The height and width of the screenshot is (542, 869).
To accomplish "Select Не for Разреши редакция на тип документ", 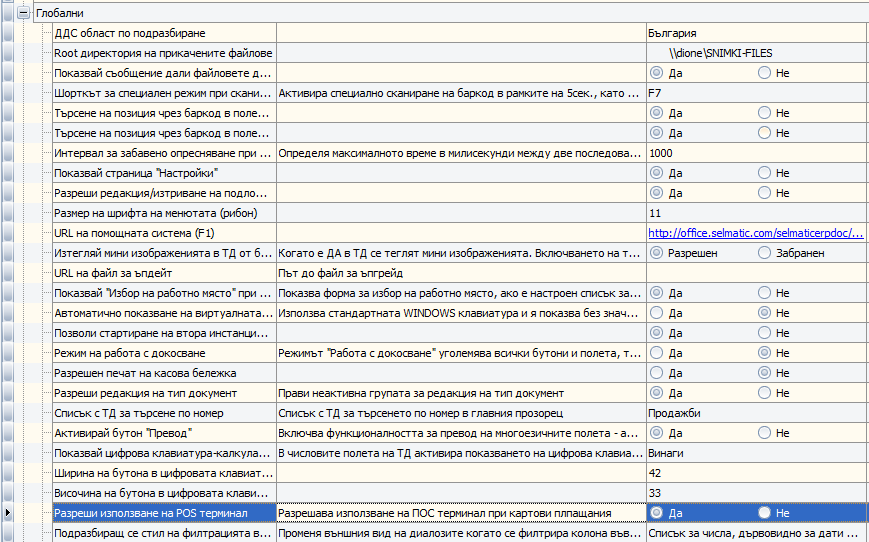I will (x=764, y=393).
